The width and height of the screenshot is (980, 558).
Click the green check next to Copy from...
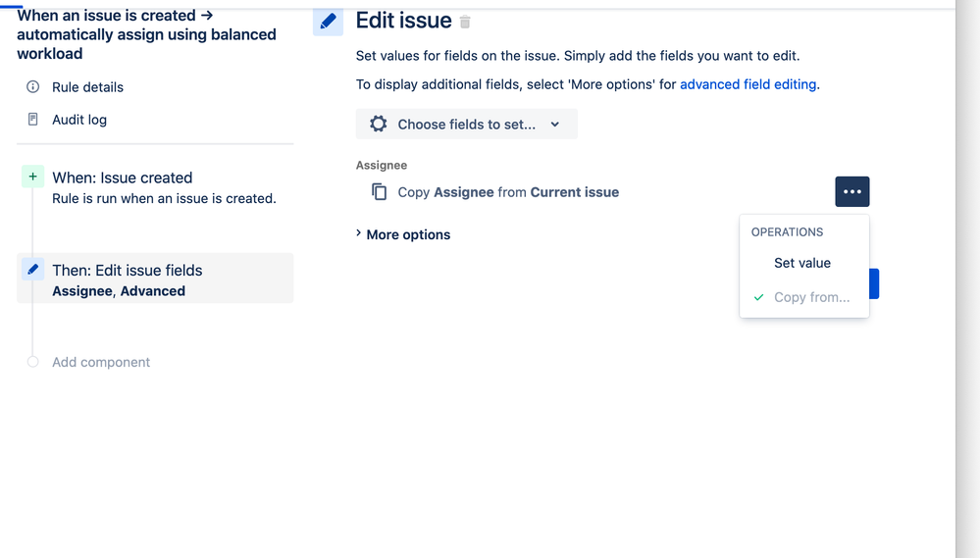click(758, 297)
